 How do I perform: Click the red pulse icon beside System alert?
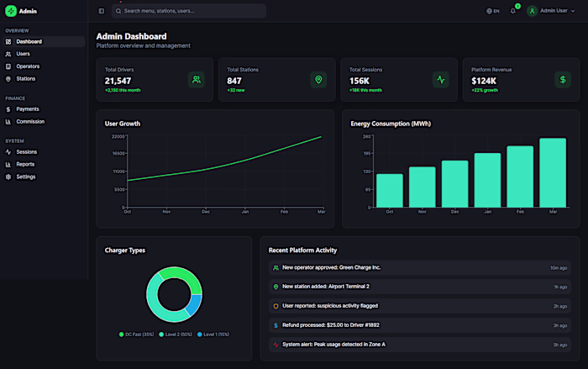(x=276, y=345)
